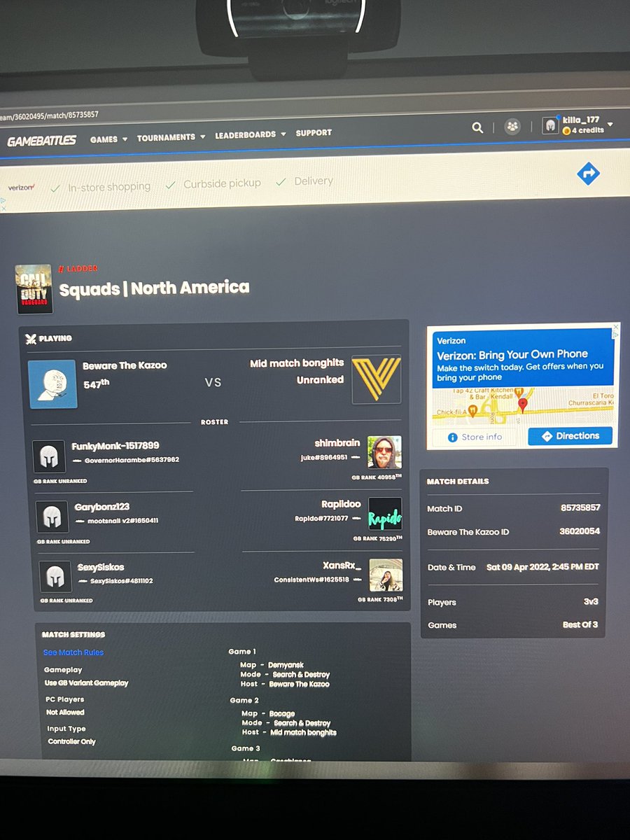Open the friends group icon in header
Viewport: 630px width, 840px height.
tap(513, 127)
